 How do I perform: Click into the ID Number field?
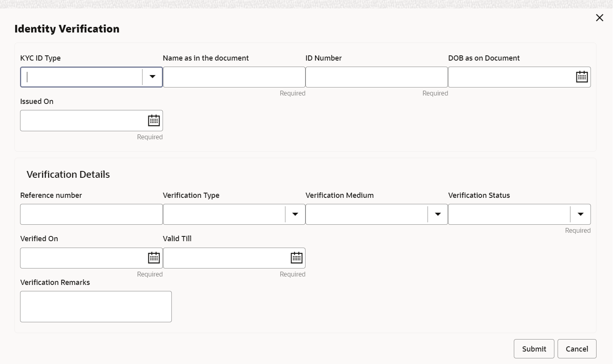click(x=376, y=77)
